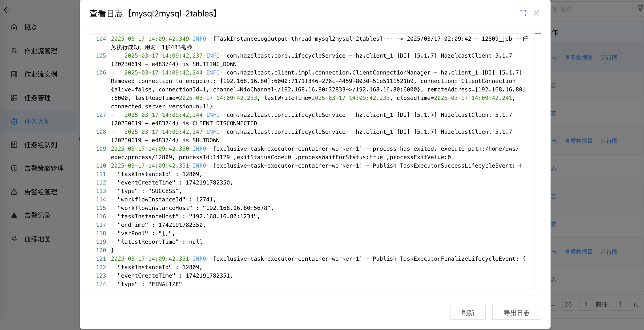Viewport: 644px width, 330px height.
Task: Click the 任务管理 list icon
Action: coord(14,98)
